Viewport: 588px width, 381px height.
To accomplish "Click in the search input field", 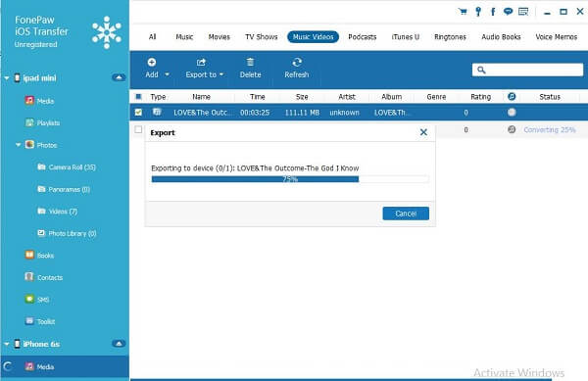I will 527,70.
